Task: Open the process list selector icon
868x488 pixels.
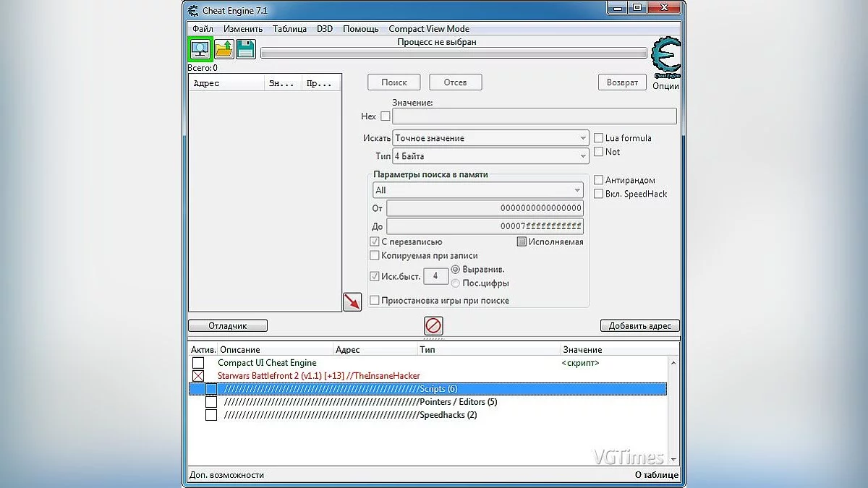Action: tap(200, 48)
